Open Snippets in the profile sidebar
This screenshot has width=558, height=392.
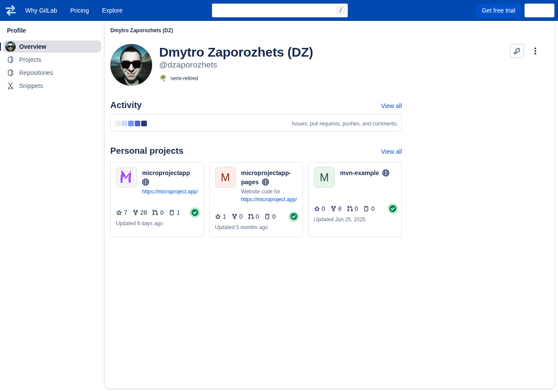point(52,86)
